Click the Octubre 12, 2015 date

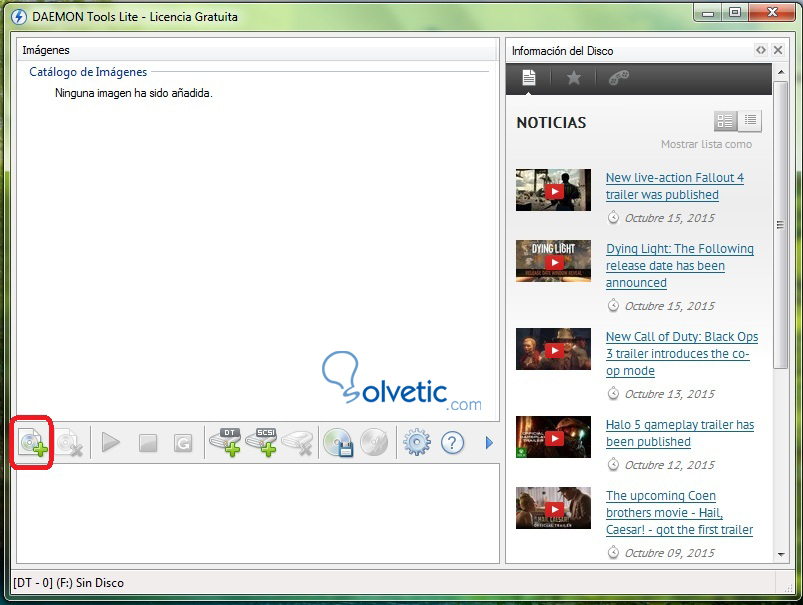(669, 465)
